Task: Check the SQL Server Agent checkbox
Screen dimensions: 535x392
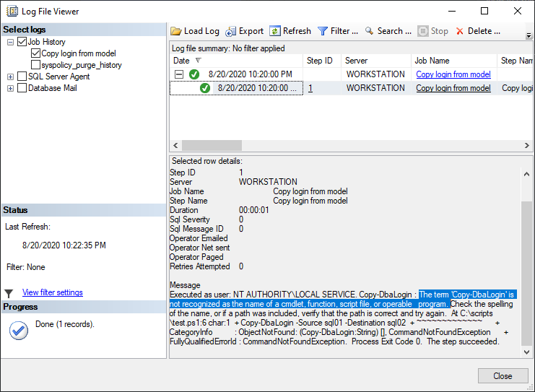Action: point(22,76)
